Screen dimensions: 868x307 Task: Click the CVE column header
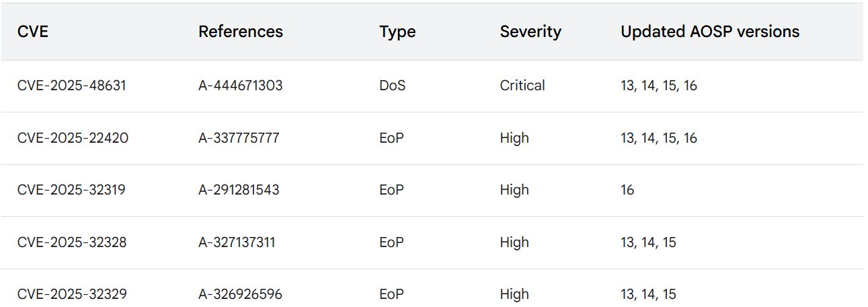[33, 32]
